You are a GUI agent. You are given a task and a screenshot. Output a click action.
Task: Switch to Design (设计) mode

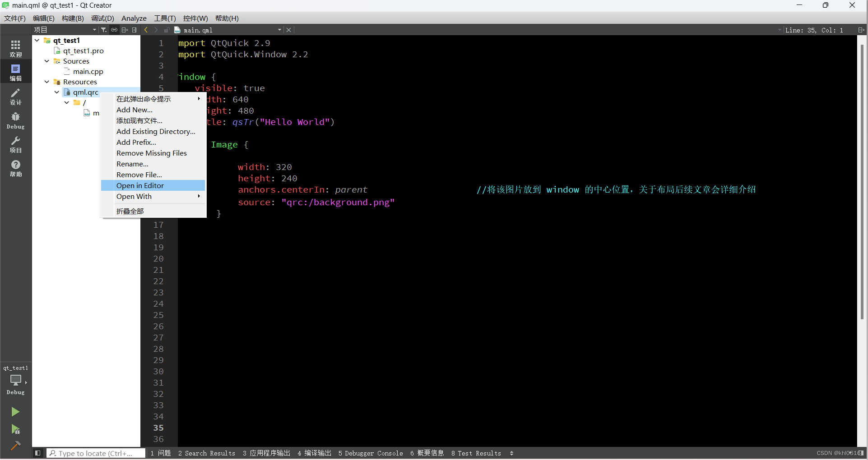15,96
